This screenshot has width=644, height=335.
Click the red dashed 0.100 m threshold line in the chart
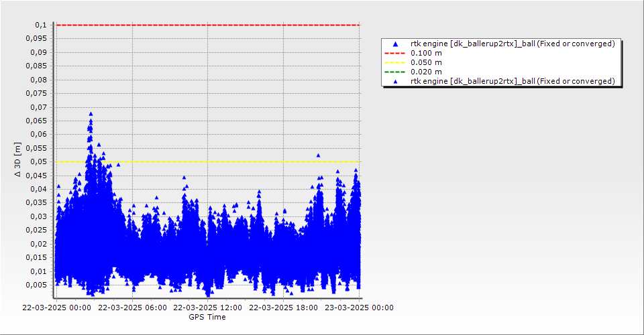[208, 25]
